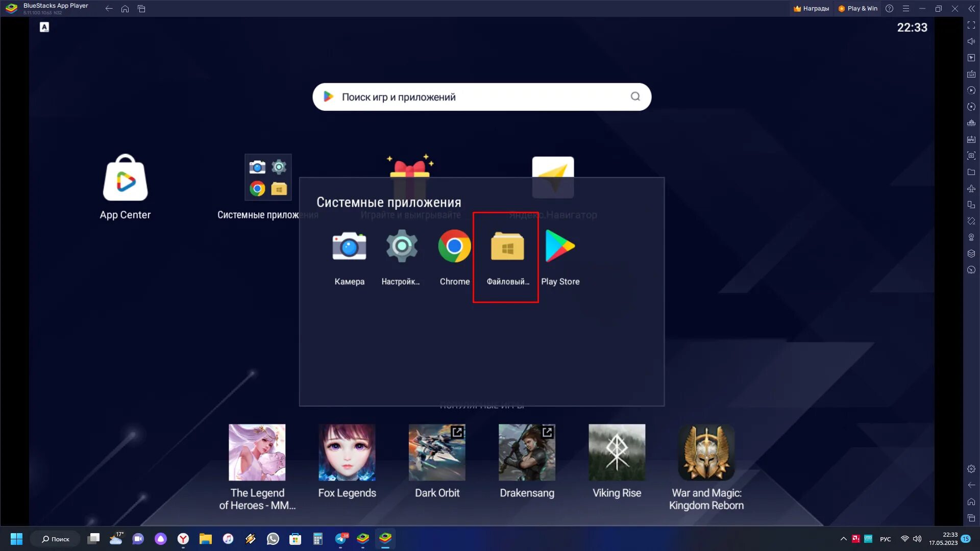The image size is (980, 551).
Task: Open Chrome in the system apps folder
Action: (x=454, y=247)
